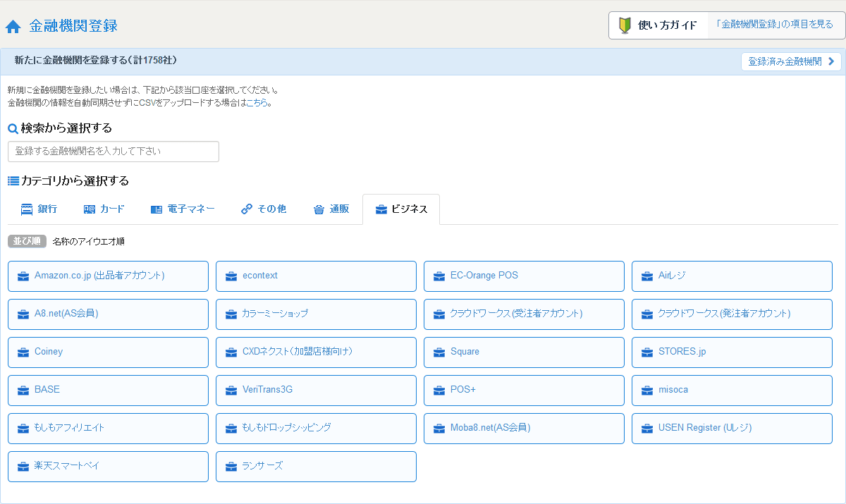
Task: Choose Moba8.net(AS会員) service
Action: (x=524, y=429)
